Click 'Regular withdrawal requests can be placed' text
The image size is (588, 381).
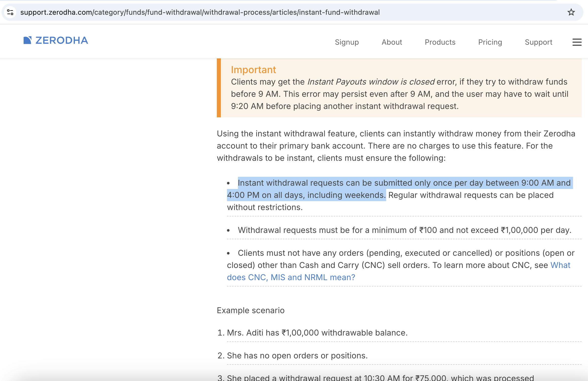point(471,195)
